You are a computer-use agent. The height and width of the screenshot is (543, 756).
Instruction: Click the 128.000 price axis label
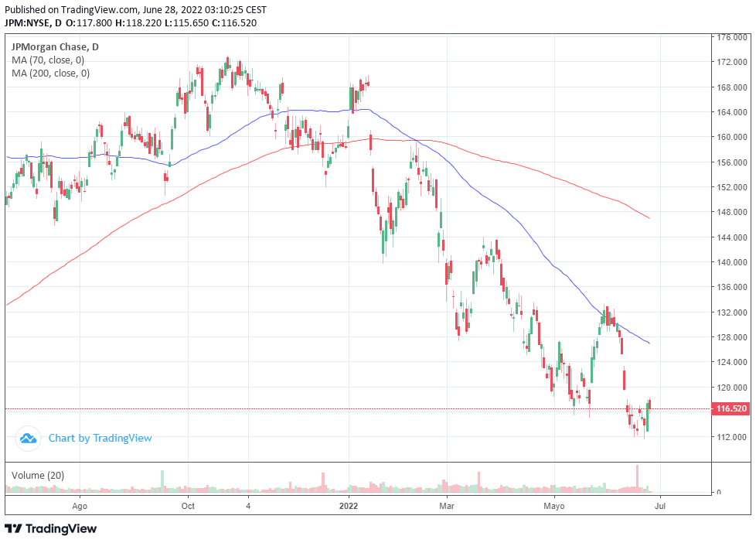732,337
